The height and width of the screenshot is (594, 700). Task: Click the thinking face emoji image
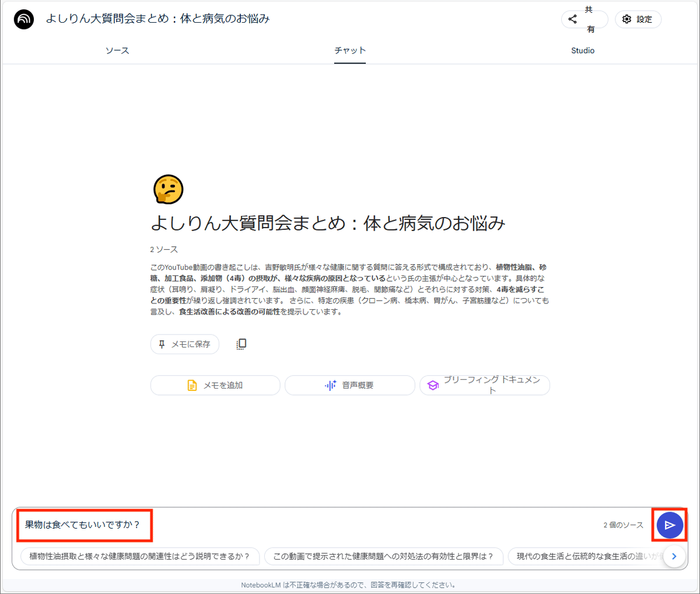pos(168,189)
